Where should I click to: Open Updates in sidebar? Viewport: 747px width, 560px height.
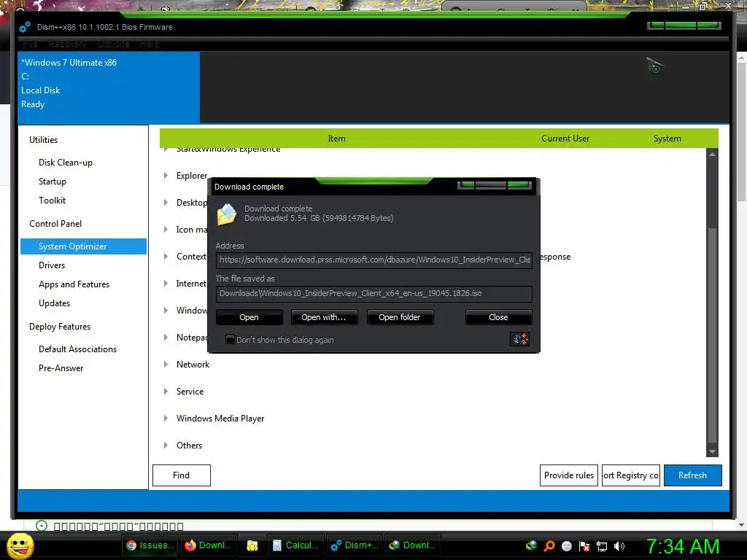54,303
